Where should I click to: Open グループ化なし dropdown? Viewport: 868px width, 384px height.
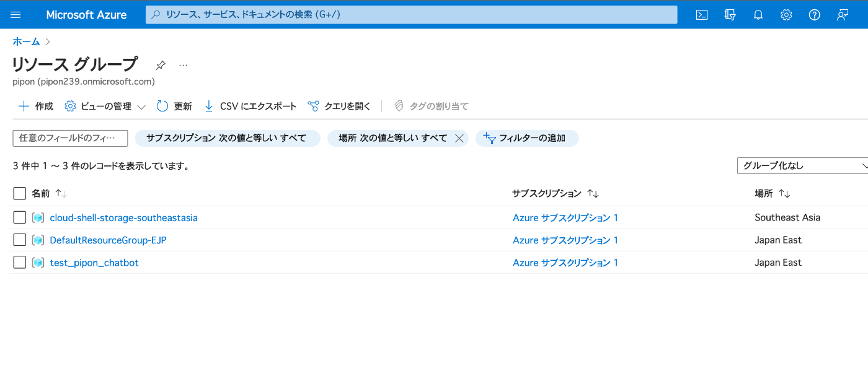(x=802, y=166)
